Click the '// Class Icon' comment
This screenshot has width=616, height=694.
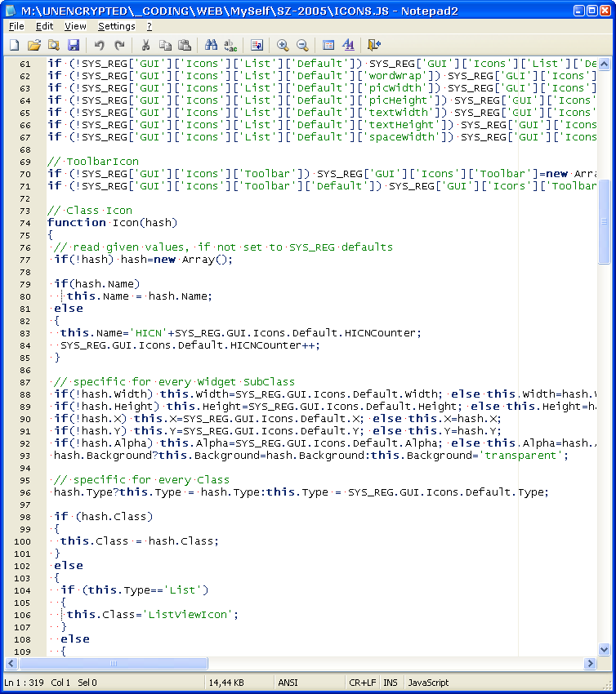tap(90, 211)
